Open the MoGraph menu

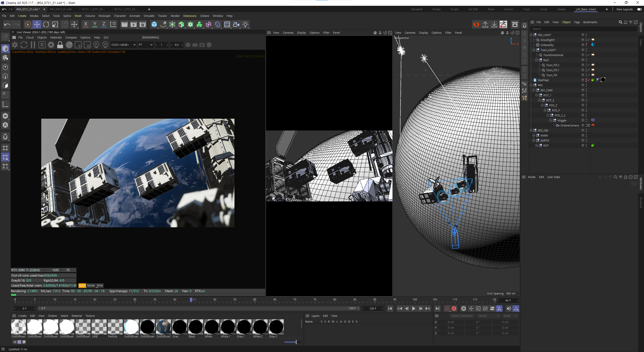(104, 16)
